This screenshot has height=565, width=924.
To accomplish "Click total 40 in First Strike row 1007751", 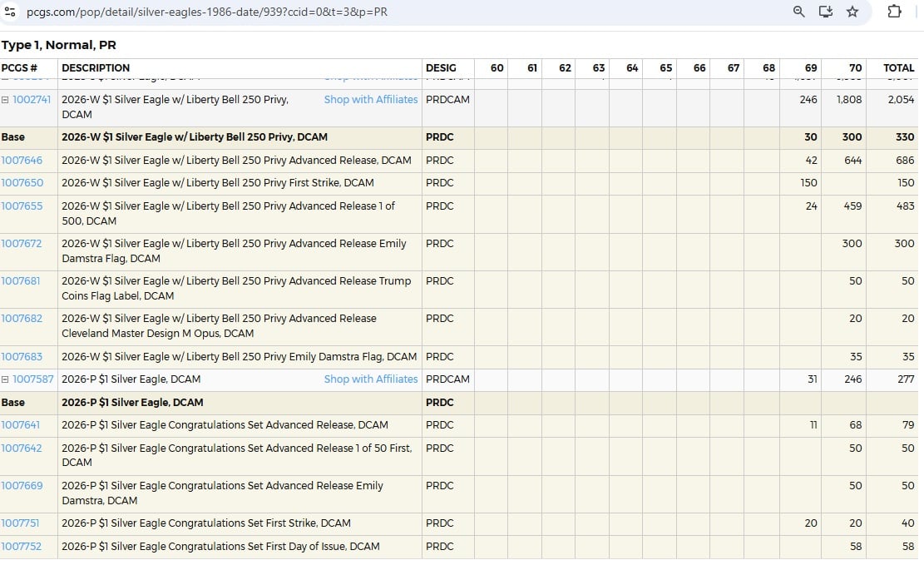I will (x=908, y=523).
